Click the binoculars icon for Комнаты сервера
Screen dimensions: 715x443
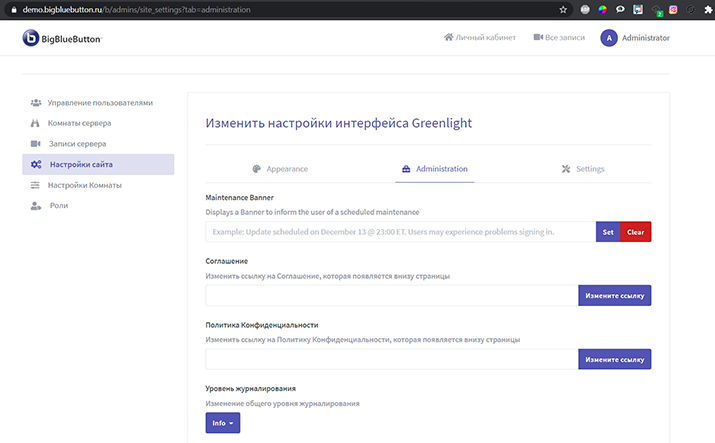tap(35, 123)
